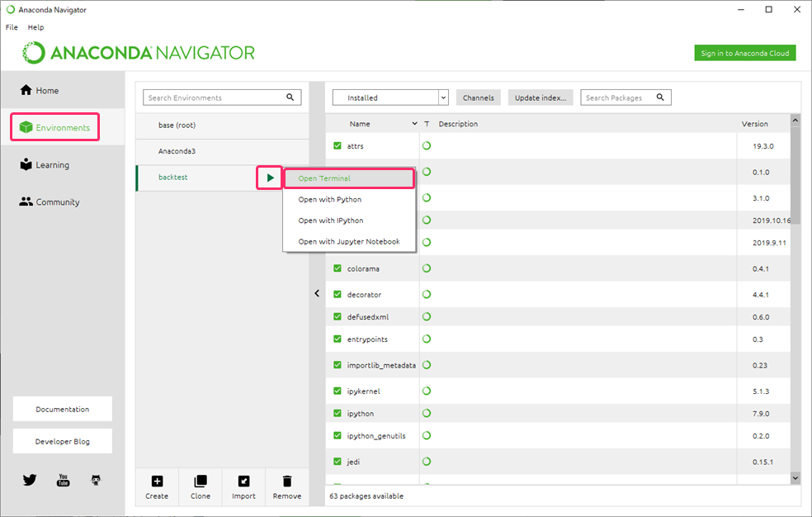Click the YouTube icon
The width and height of the screenshot is (812, 517).
coord(64,480)
